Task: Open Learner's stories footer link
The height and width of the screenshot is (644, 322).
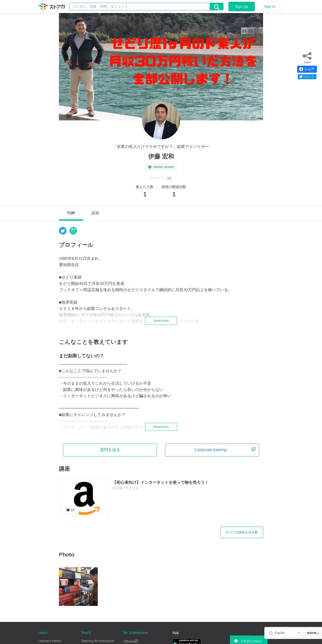Action: [x=50, y=641]
